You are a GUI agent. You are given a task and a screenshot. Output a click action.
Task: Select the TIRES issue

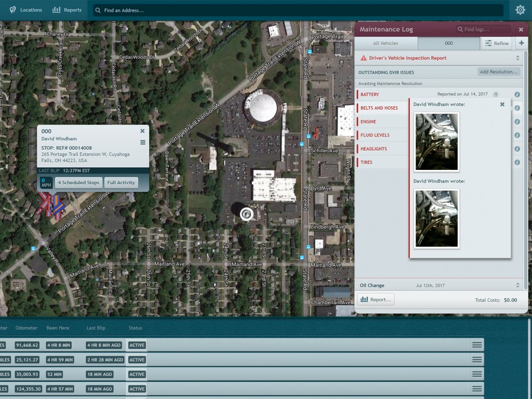pos(366,162)
